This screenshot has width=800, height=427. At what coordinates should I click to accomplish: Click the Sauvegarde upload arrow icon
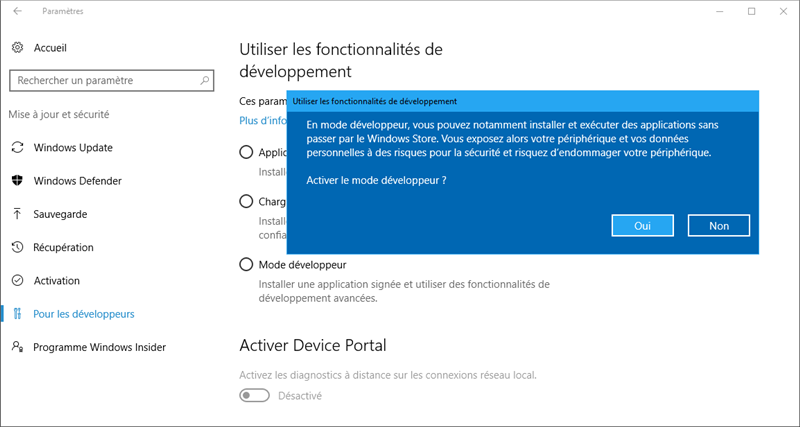pos(17,214)
